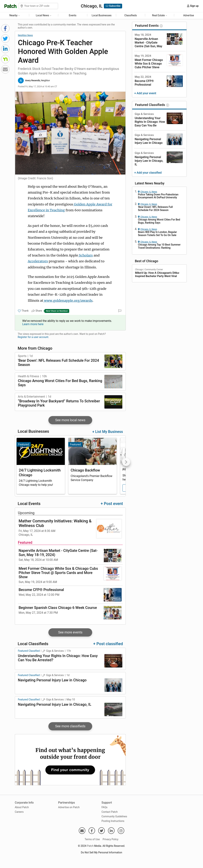Open Understanding Your Rights classified in Local Classifieds
203x868 pixels.
pos(58,658)
